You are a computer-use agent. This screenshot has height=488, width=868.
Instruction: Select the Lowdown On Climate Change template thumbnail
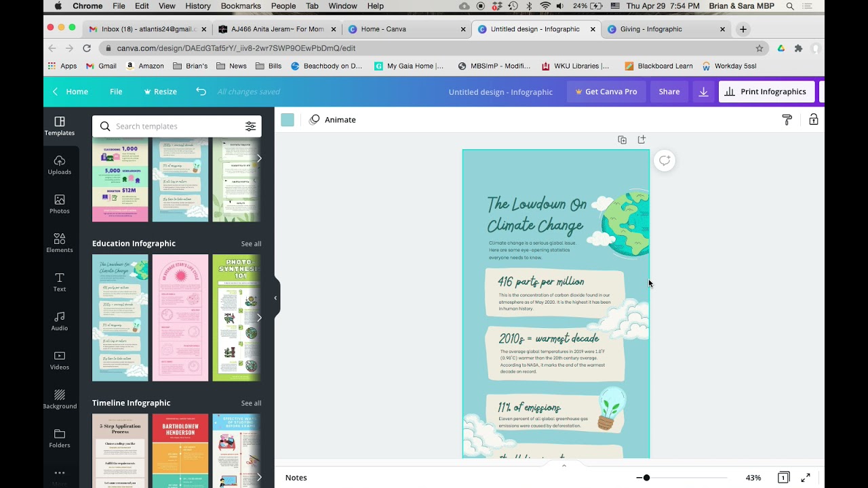point(120,318)
